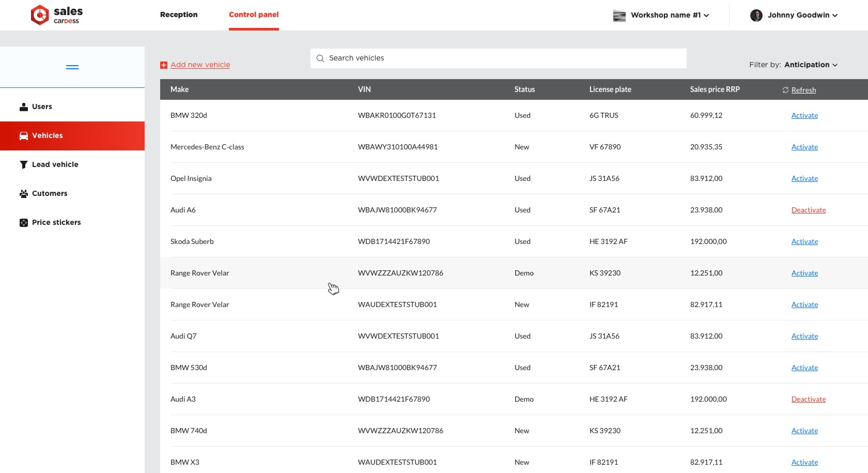Image resolution: width=868 pixels, height=473 pixels.
Task: Click the Skoda Suberb make cell
Action: [192, 241]
